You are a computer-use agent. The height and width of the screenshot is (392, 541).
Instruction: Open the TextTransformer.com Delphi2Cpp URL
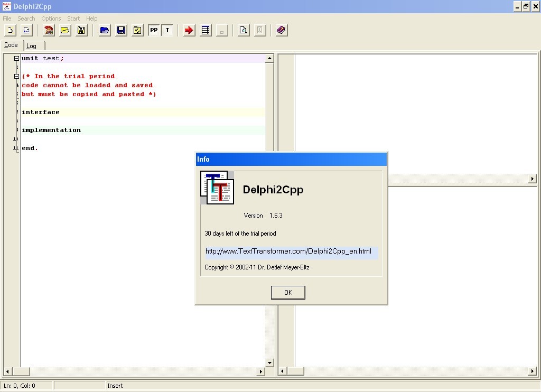tap(288, 251)
